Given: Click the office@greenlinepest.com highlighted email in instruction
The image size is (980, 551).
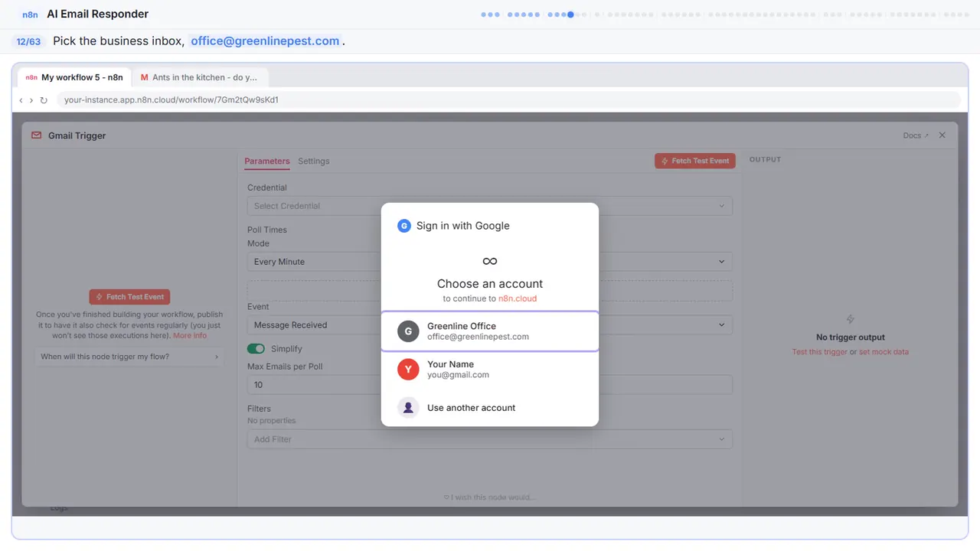Looking at the screenshot, I should [265, 41].
